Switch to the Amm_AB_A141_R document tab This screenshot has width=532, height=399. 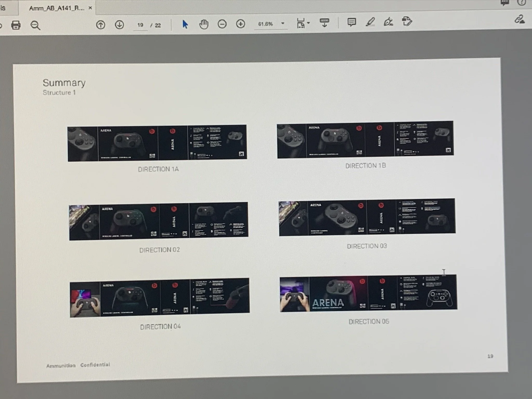(x=57, y=8)
